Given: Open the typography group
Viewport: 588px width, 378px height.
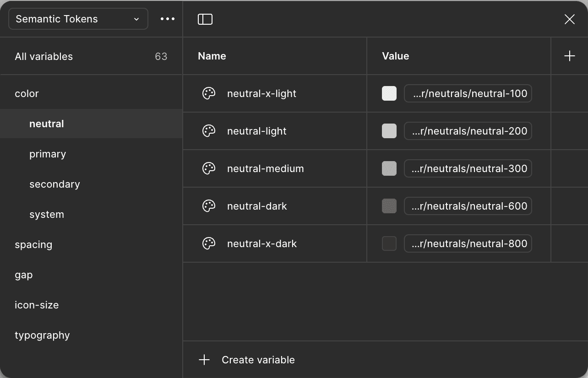Looking at the screenshot, I should coord(42,335).
